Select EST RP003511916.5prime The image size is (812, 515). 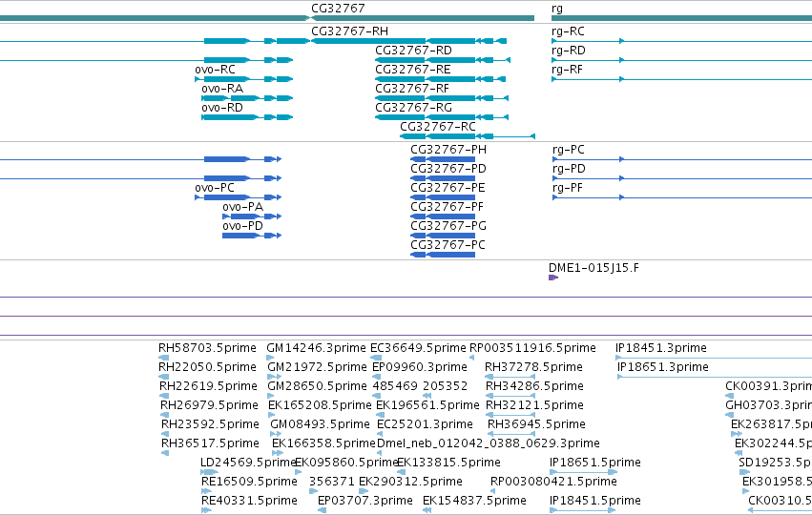(x=471, y=358)
